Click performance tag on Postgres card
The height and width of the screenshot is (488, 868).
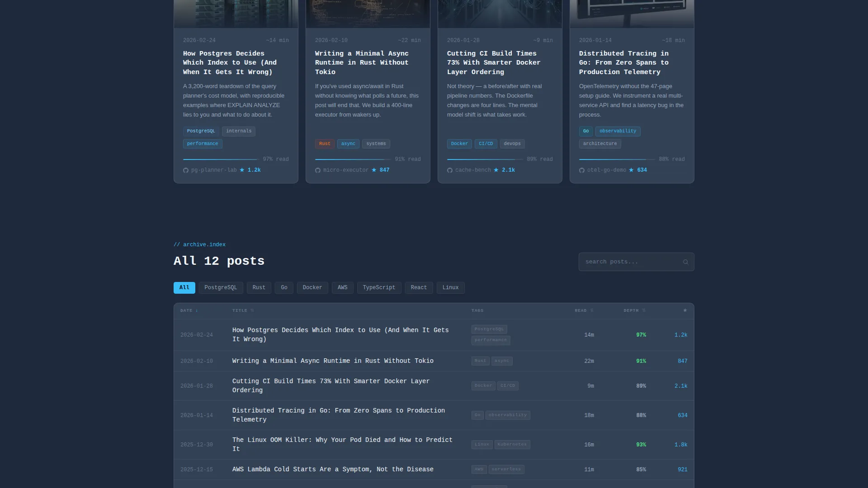[x=203, y=144]
